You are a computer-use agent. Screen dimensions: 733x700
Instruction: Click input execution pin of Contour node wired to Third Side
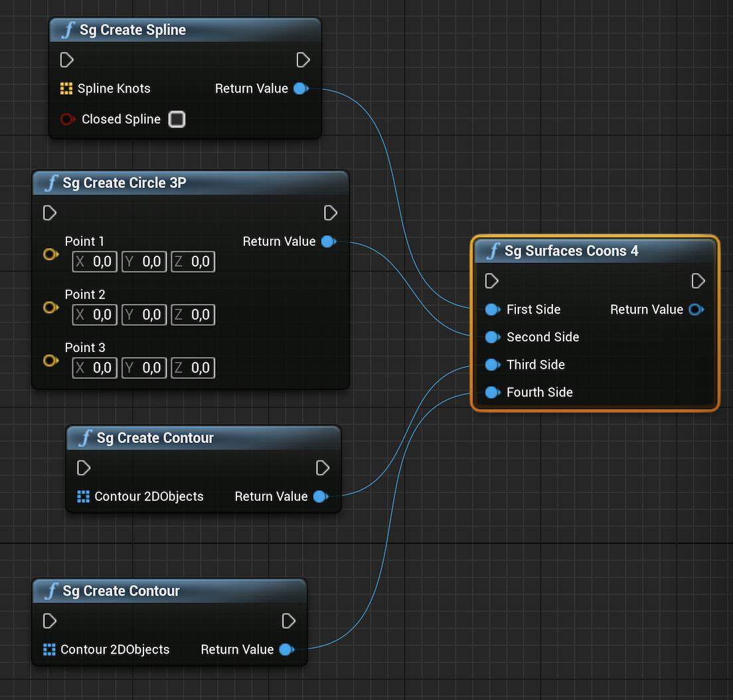point(84,468)
